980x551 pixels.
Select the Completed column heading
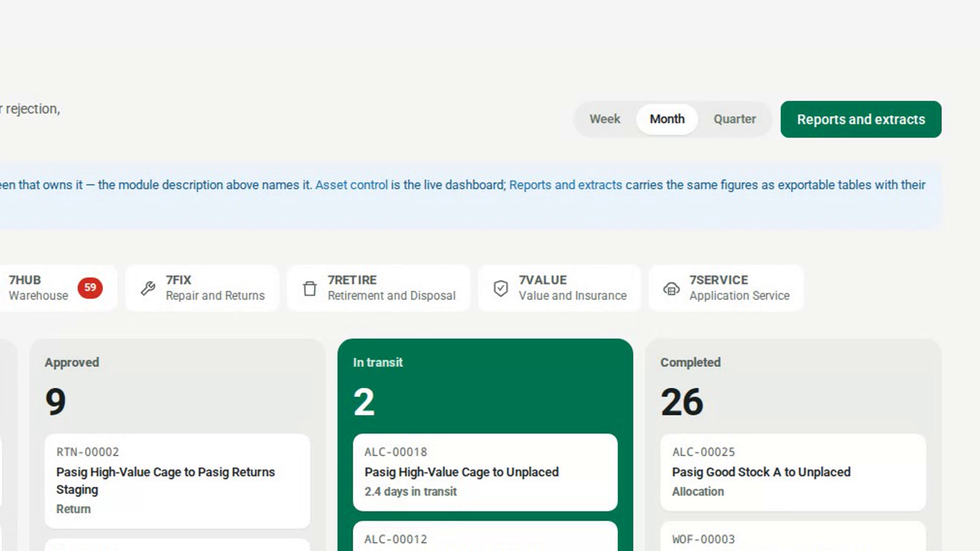coord(691,362)
